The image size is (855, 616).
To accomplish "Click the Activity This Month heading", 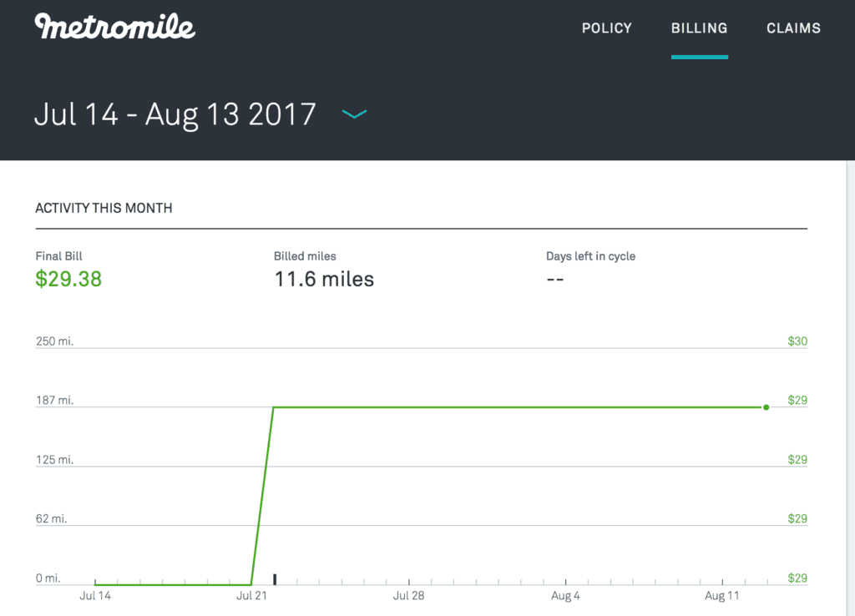I will pyautogui.click(x=104, y=208).
